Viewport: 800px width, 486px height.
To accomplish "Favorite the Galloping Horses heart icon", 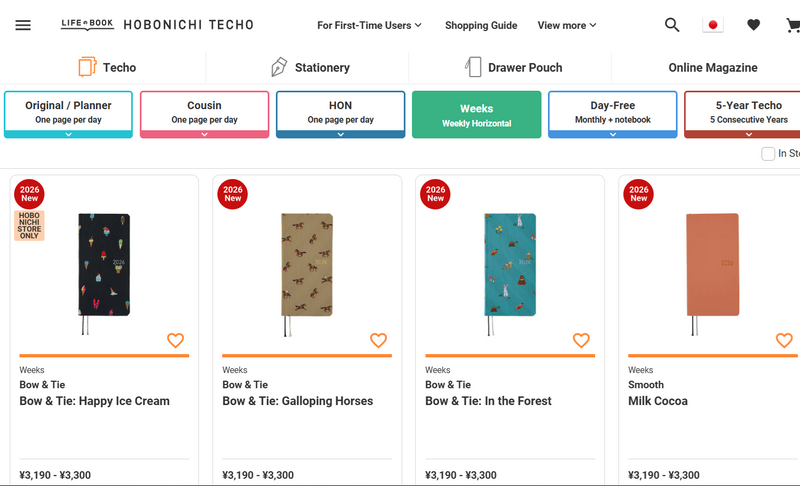I will (x=379, y=340).
